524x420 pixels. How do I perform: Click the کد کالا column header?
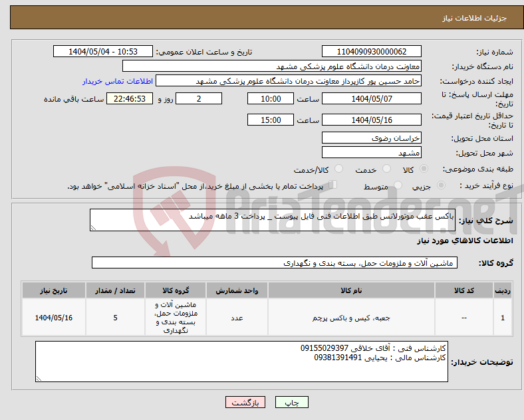point(464,290)
